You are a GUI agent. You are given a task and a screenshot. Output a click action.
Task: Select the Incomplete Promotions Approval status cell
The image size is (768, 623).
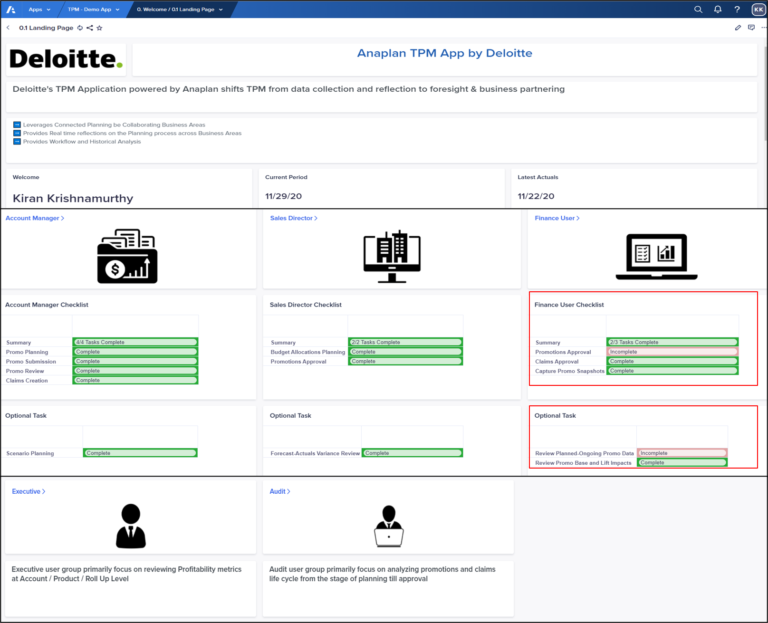tap(672, 352)
